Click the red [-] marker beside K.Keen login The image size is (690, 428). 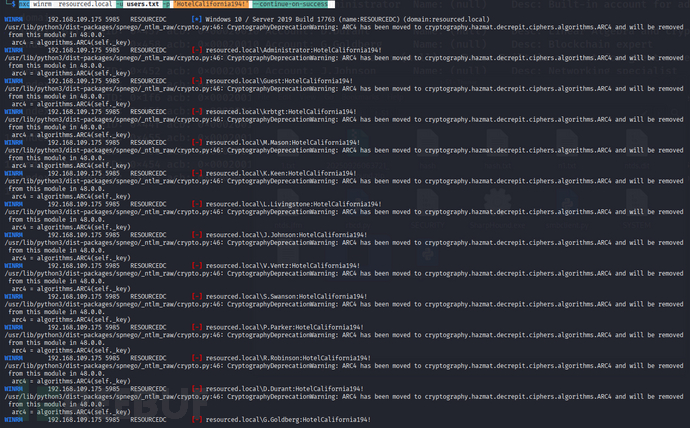click(196, 173)
